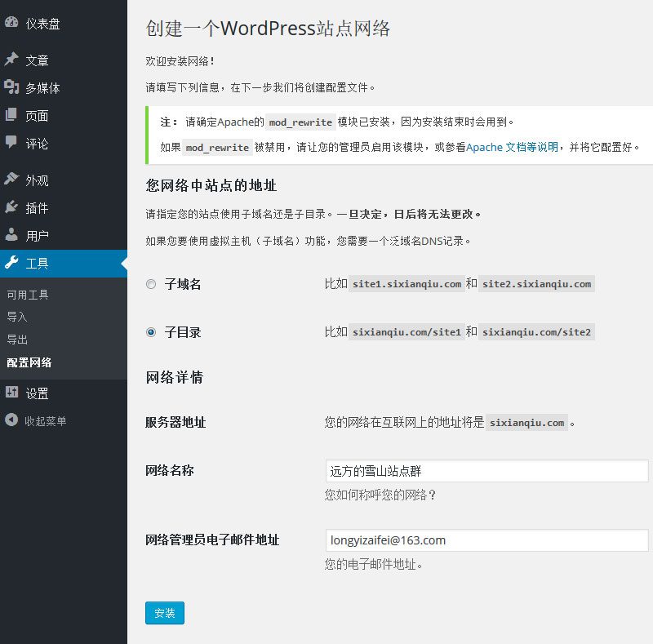
Task: Click the 子目录 option label
Action: click(x=183, y=332)
